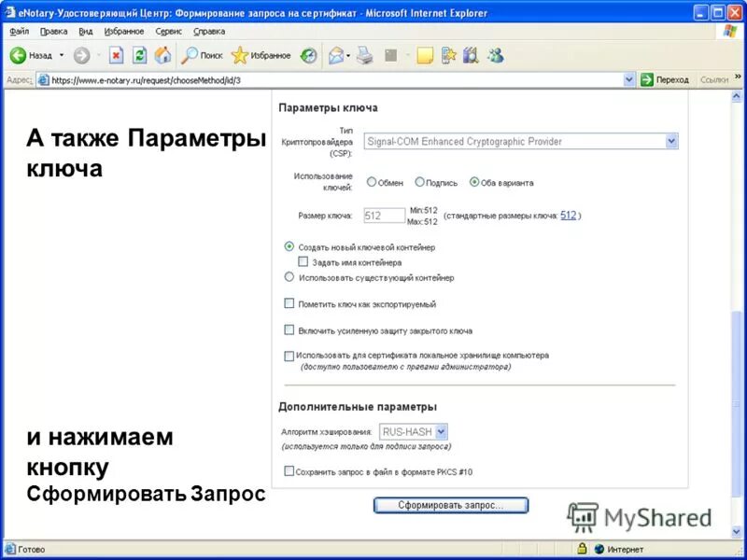Click the Mail icon in the toolbar
747x560 pixels.
[334, 54]
